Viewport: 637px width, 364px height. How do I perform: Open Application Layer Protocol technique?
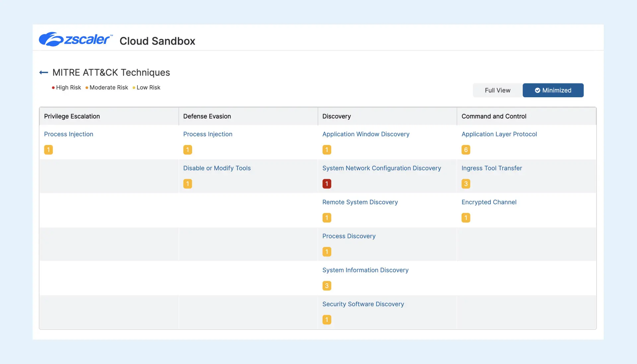click(x=499, y=134)
